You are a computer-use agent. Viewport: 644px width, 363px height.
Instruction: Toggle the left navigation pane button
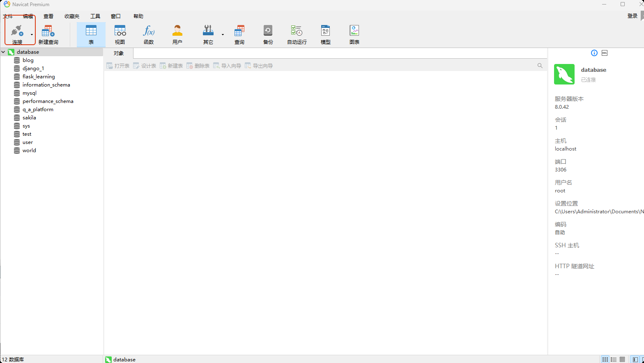coord(635,359)
